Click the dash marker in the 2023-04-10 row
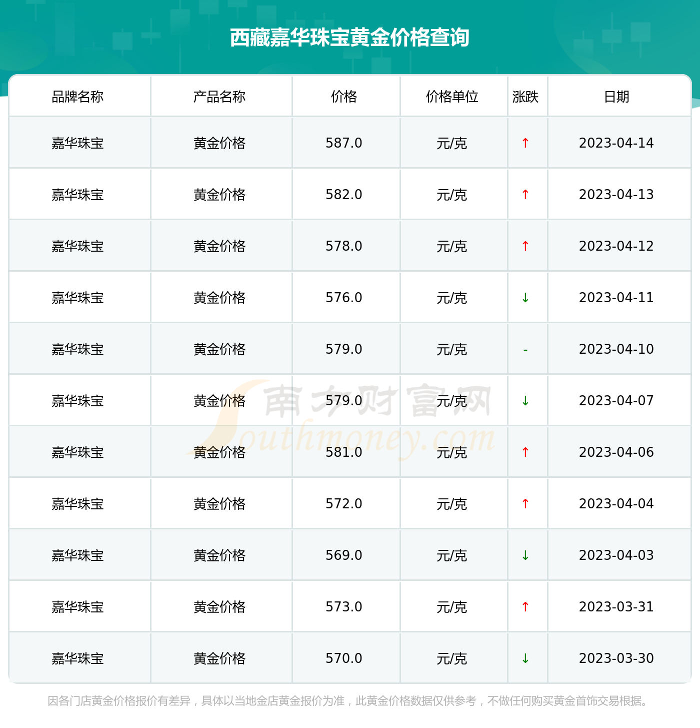Image resolution: width=700 pixels, height=728 pixels. point(525,350)
